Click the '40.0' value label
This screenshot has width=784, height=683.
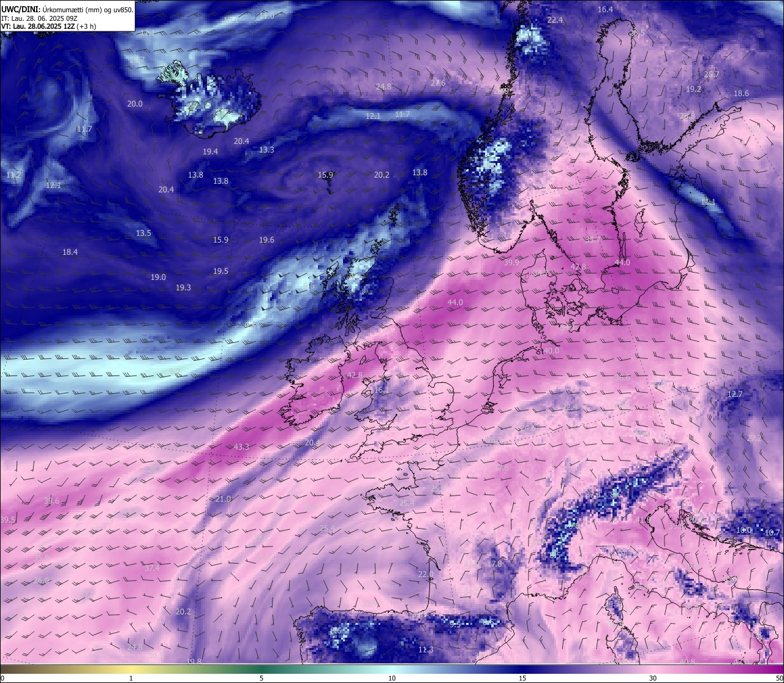(x=551, y=350)
